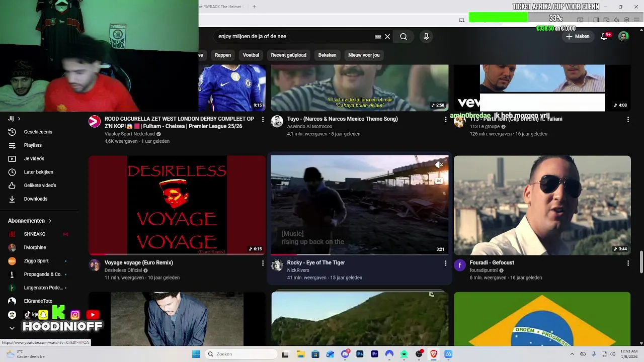Open Gelikete video's in the sidebar
Viewport: 644px width, 362px height.
39,186
